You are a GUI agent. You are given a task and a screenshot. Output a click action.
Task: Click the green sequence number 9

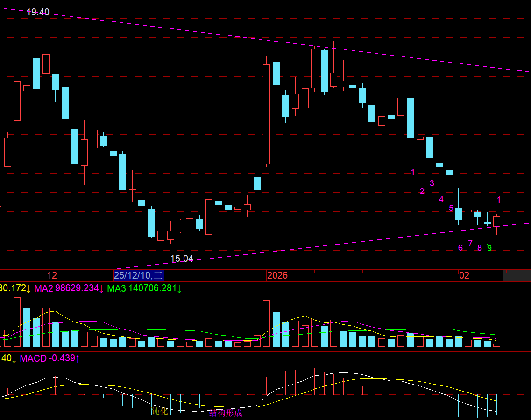[489, 248]
